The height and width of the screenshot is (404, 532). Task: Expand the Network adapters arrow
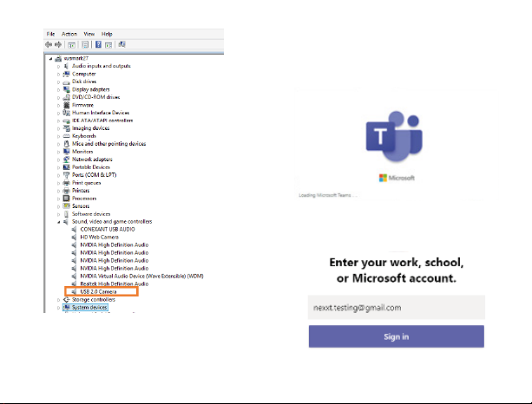click(59, 160)
